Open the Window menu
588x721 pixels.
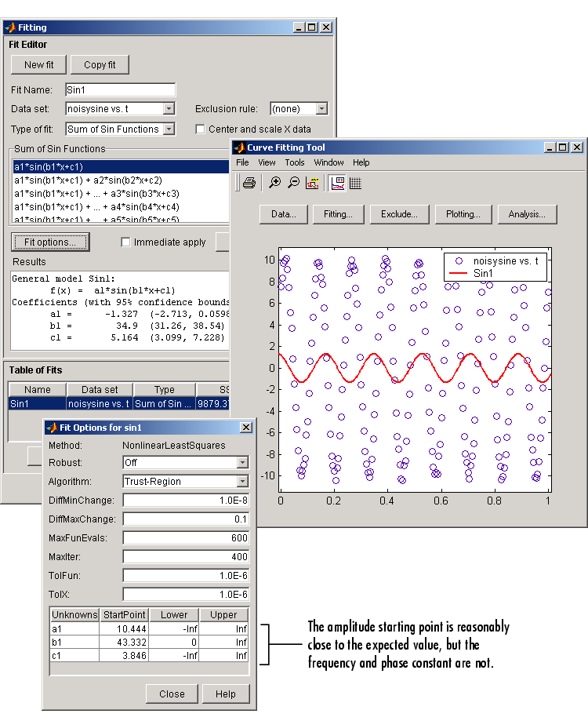[329, 162]
